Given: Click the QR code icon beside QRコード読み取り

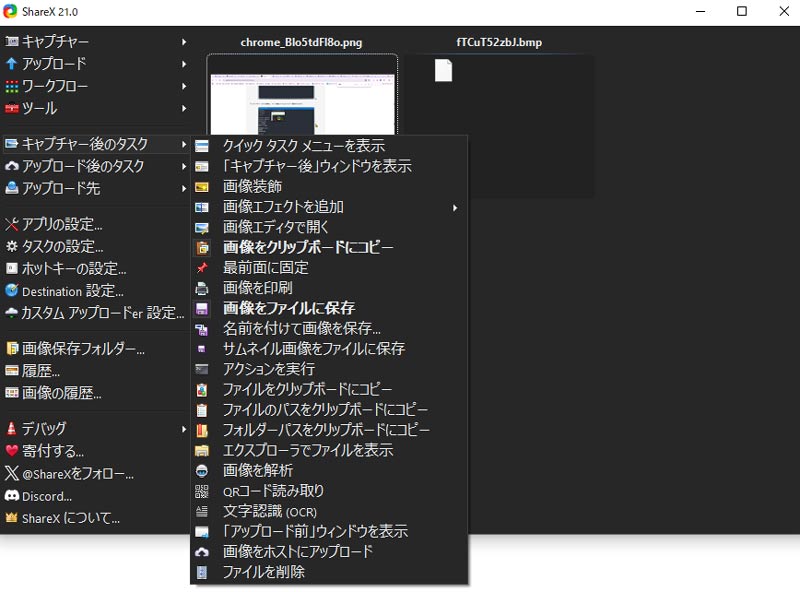Looking at the screenshot, I should tap(202, 491).
